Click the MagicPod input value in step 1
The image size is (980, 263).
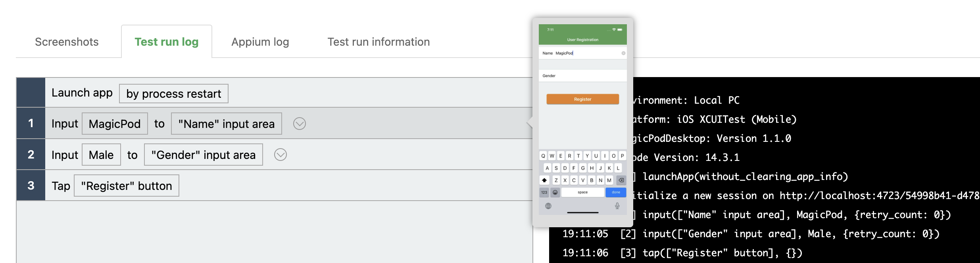115,124
